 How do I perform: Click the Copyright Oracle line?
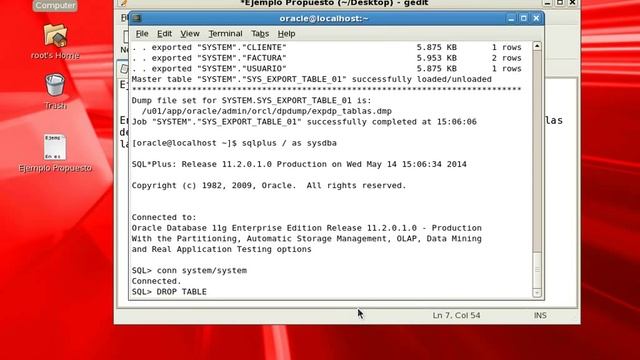pyautogui.click(x=269, y=186)
